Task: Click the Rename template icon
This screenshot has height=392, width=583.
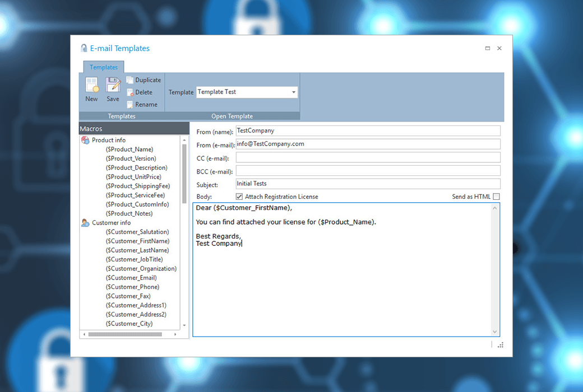Action: coord(130,105)
